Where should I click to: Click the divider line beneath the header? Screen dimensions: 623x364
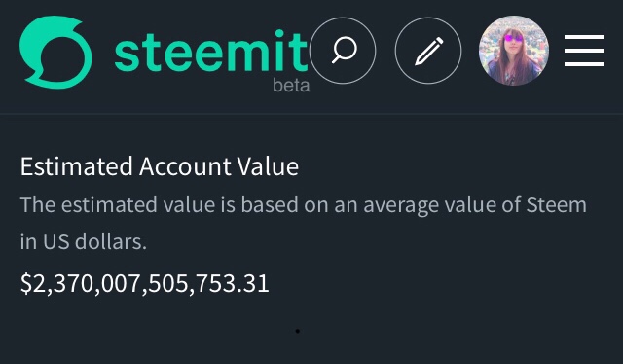311,114
